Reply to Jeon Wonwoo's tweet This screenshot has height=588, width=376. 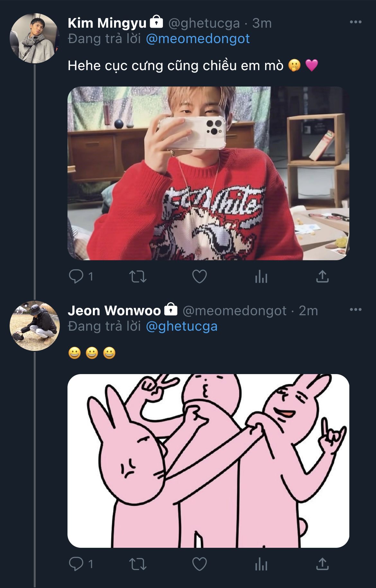coord(76,564)
